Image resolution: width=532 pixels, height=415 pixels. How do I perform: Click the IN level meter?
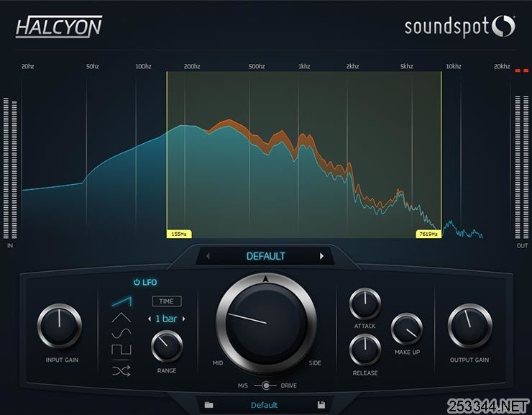point(10,168)
